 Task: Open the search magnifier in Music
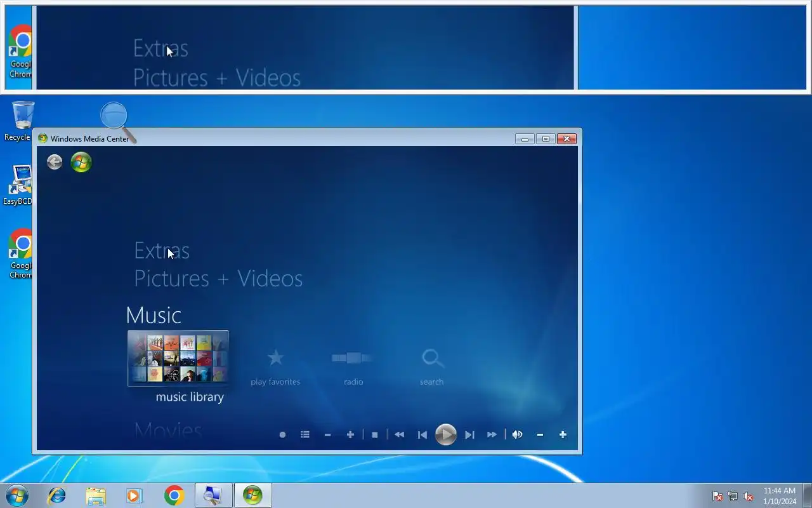click(x=433, y=358)
